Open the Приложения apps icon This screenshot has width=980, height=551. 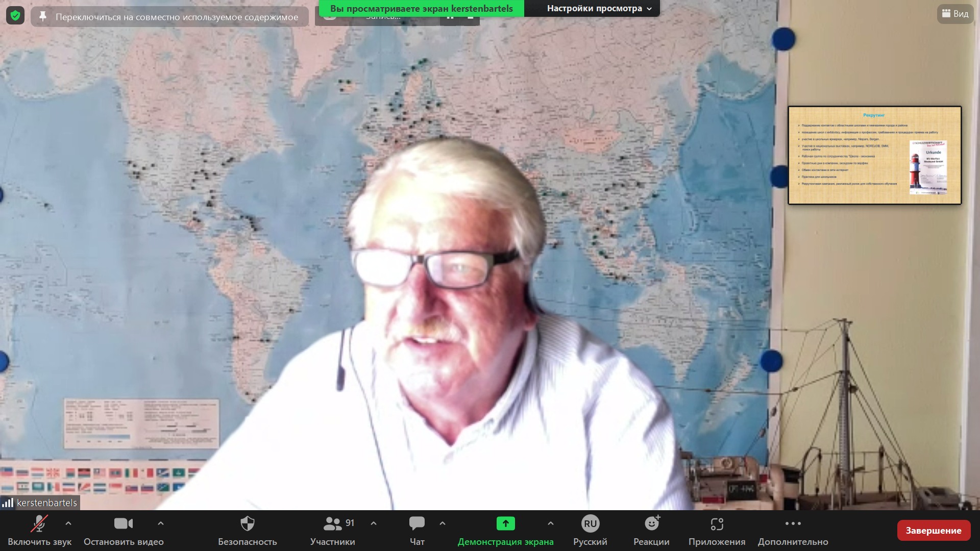coord(717,524)
